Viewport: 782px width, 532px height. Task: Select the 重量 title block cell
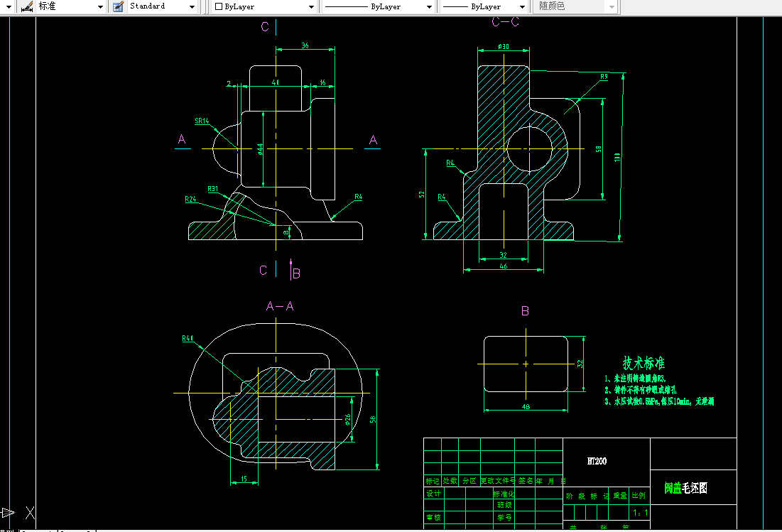[x=620, y=495]
